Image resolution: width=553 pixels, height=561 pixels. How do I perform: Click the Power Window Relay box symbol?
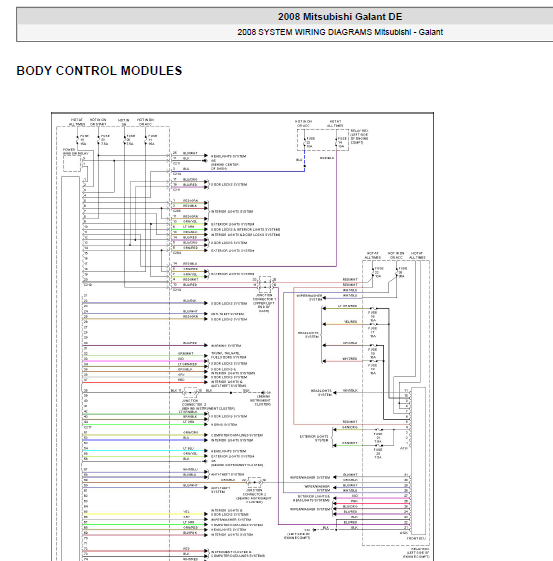coord(72,164)
